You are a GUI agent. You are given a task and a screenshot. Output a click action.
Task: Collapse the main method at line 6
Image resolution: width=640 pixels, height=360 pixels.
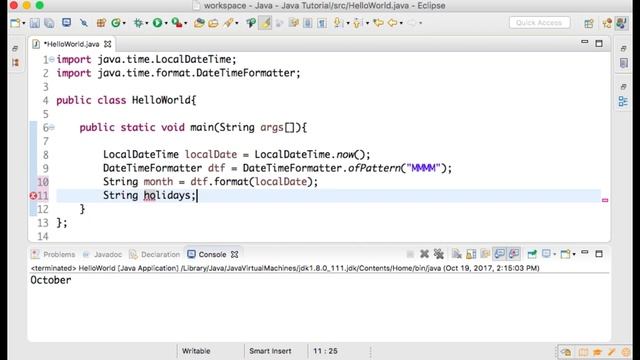pyautogui.click(x=52, y=128)
